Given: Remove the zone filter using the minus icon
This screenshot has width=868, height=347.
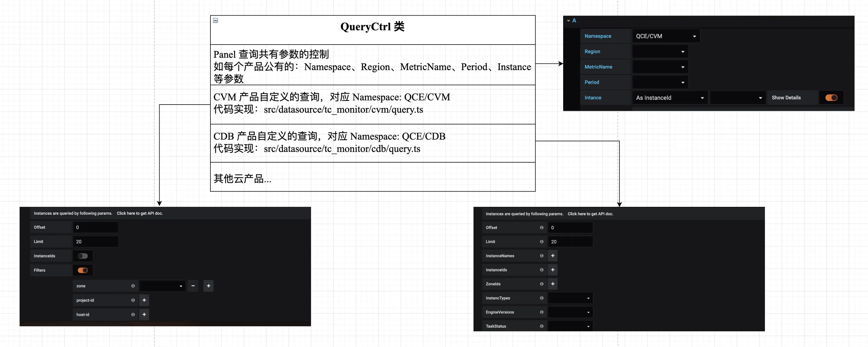Looking at the screenshot, I should point(193,286).
